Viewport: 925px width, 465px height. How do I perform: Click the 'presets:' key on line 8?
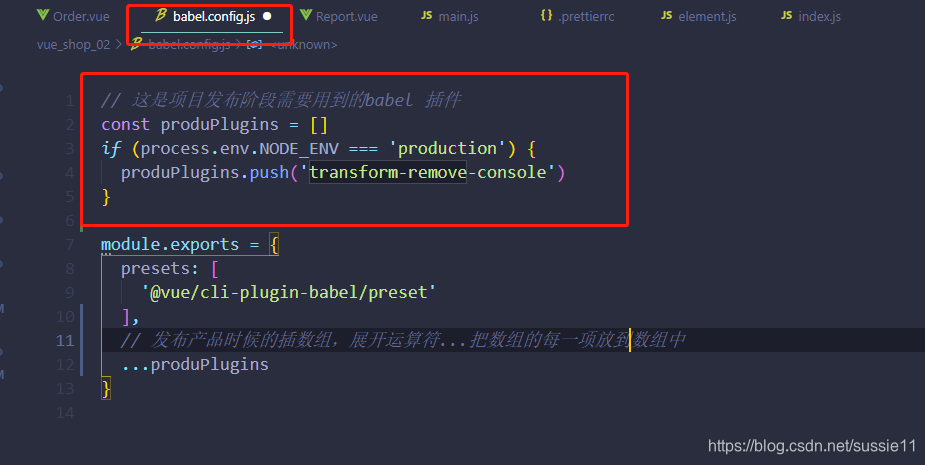pyautogui.click(x=160, y=269)
